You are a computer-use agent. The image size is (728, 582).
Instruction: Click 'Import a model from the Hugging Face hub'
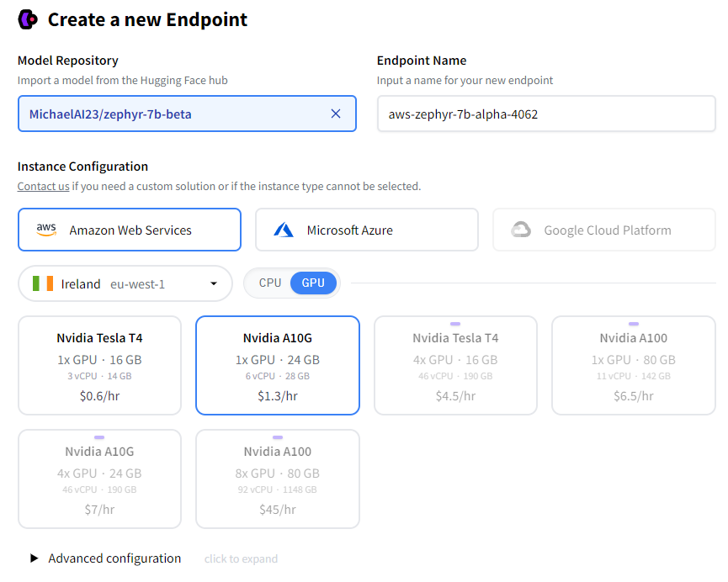[123, 80]
